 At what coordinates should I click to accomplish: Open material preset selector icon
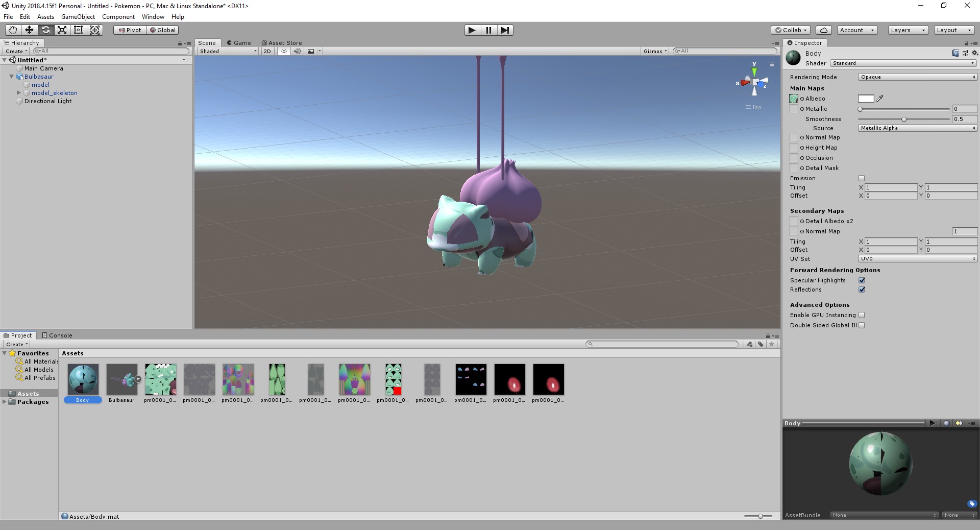click(x=965, y=53)
